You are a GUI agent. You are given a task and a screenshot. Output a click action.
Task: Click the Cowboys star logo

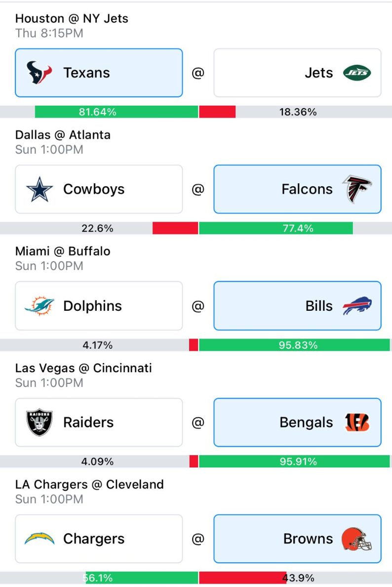coord(39,189)
